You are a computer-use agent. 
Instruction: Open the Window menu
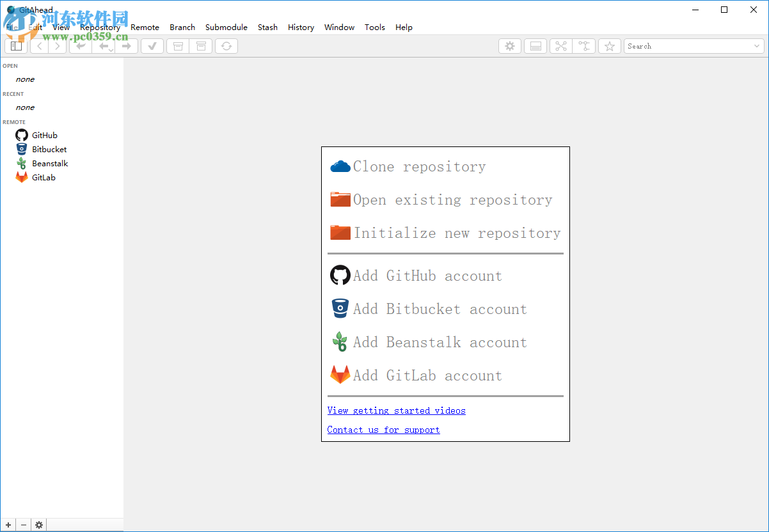coord(339,27)
